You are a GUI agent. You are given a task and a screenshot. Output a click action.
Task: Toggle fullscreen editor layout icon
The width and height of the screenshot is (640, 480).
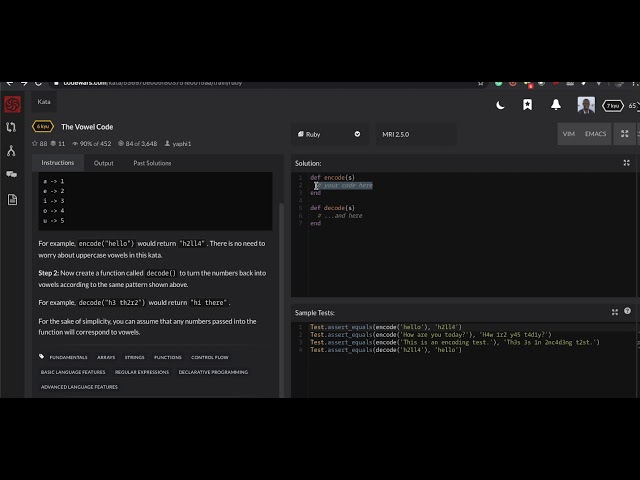pos(624,134)
